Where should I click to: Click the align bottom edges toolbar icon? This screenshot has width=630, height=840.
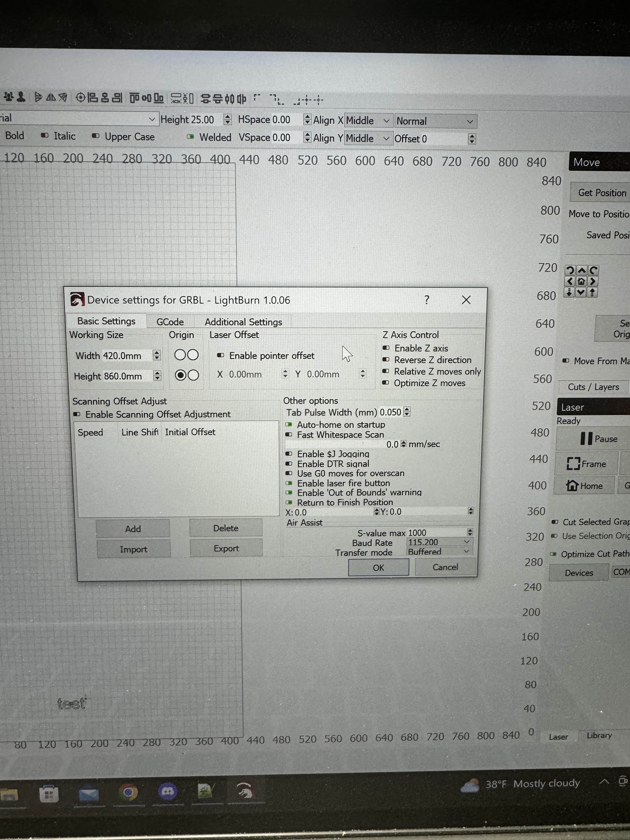[159, 98]
